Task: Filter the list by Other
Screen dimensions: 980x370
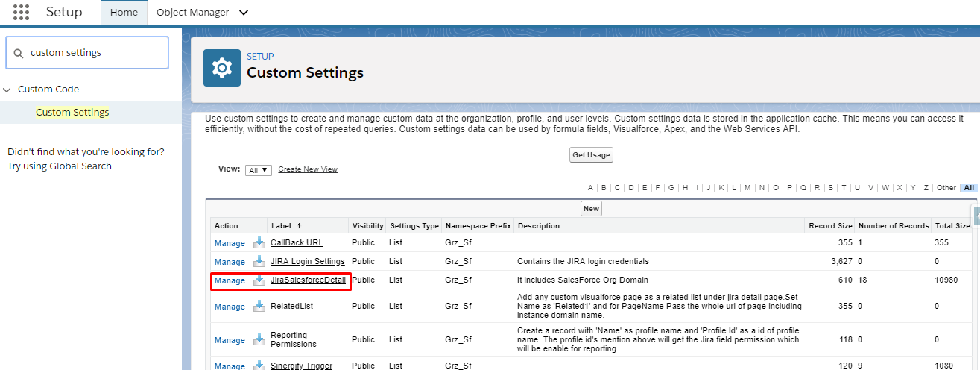Action: coord(946,188)
